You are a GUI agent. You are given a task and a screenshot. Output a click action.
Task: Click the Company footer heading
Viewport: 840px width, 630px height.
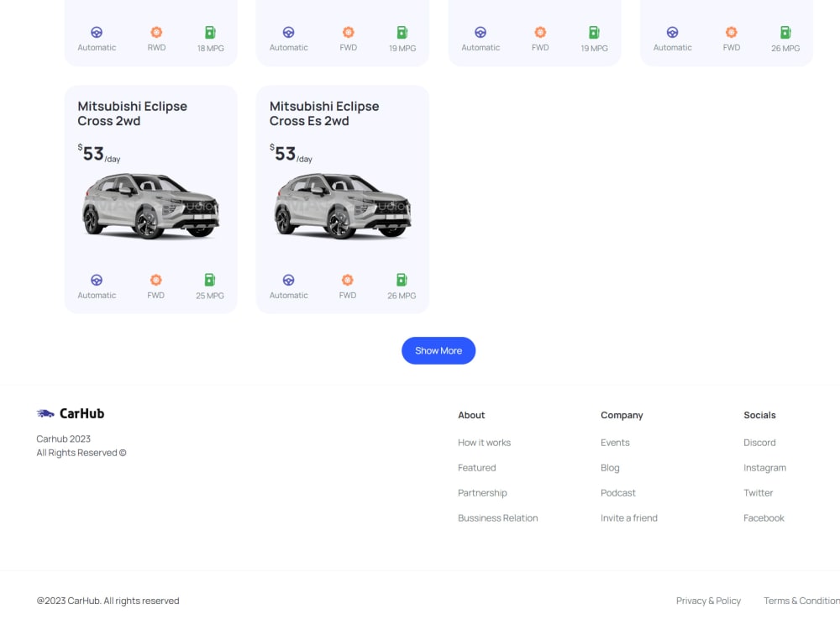tap(622, 415)
